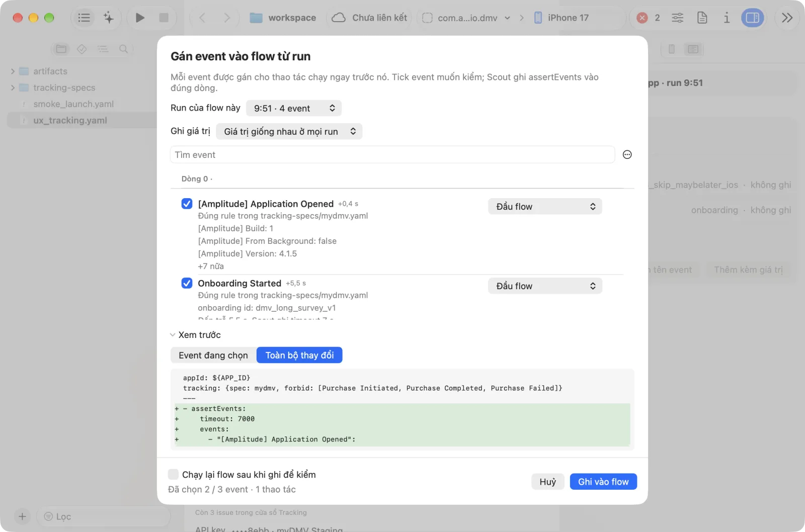
Task: Open 'Đầu flow' dropdown for Onboarding Started
Action: tap(545, 286)
